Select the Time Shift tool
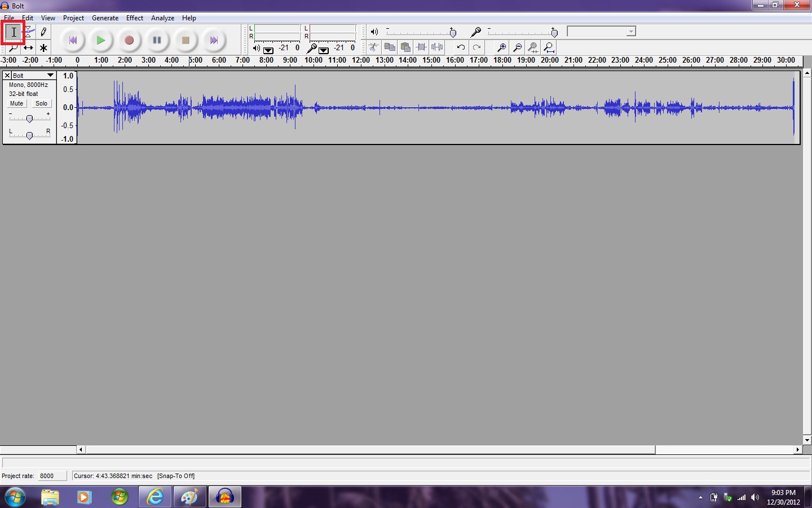 [28, 47]
